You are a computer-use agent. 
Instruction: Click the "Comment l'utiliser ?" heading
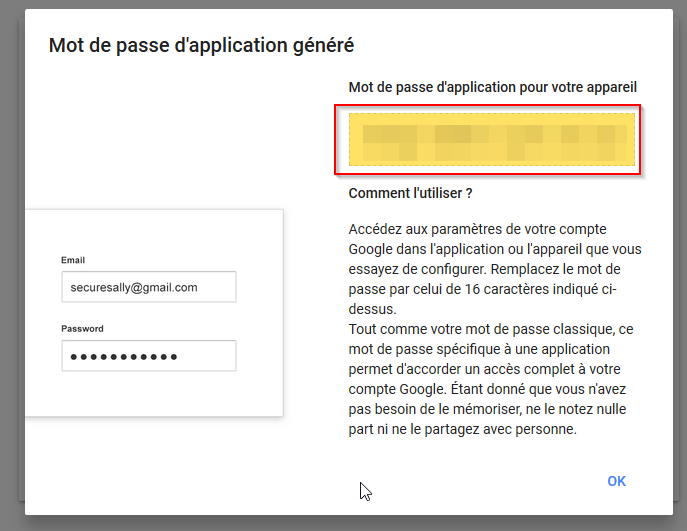[x=410, y=193]
